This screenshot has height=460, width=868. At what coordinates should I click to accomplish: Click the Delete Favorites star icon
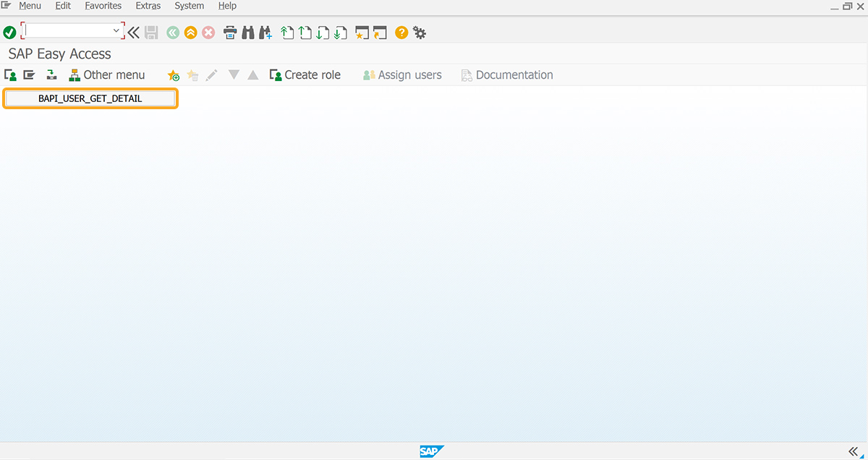(192, 75)
